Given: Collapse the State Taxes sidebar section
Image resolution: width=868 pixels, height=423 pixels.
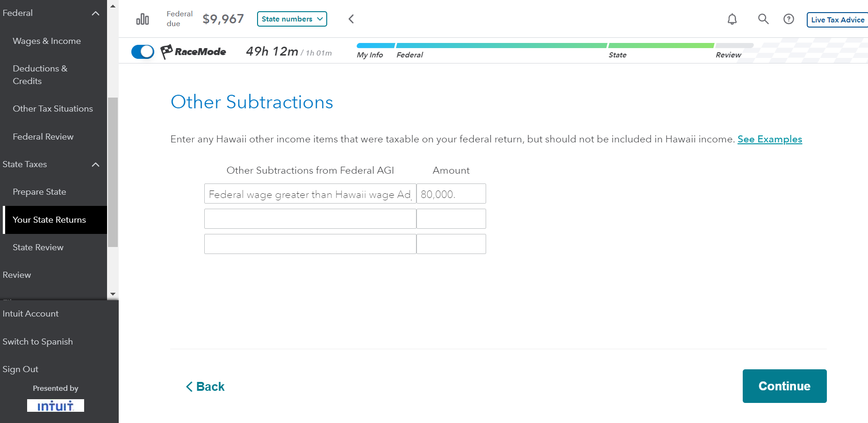Looking at the screenshot, I should tap(96, 164).
